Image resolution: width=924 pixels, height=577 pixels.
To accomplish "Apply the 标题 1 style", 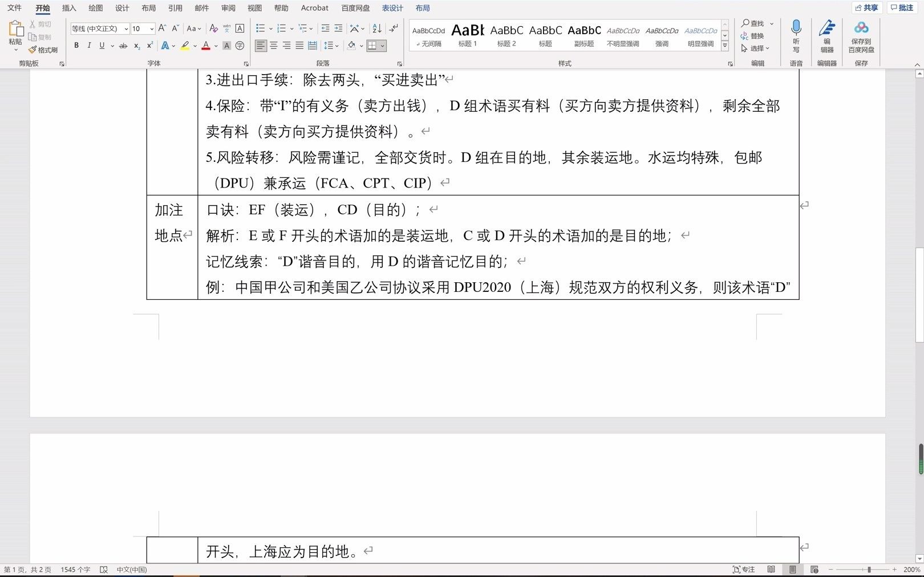I will tap(468, 35).
